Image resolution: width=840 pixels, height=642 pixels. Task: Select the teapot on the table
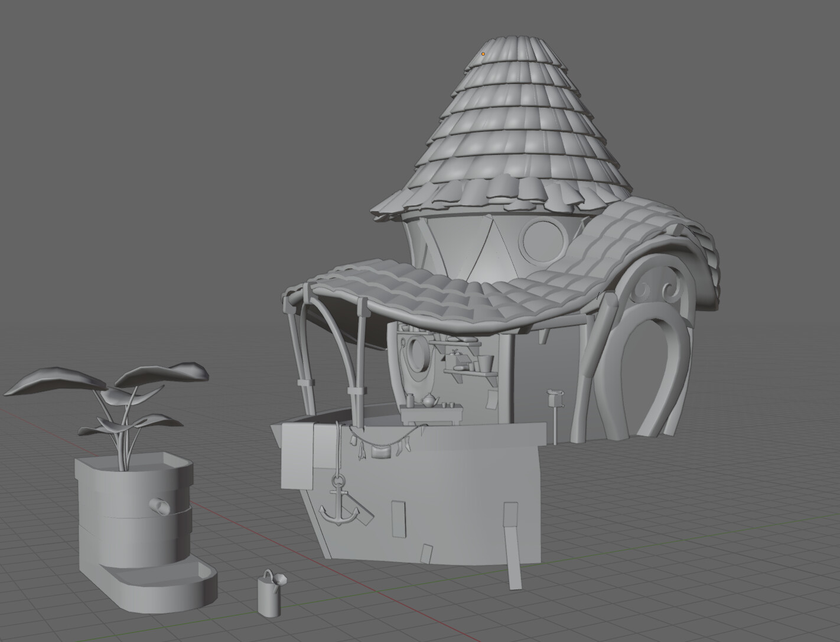click(x=428, y=400)
